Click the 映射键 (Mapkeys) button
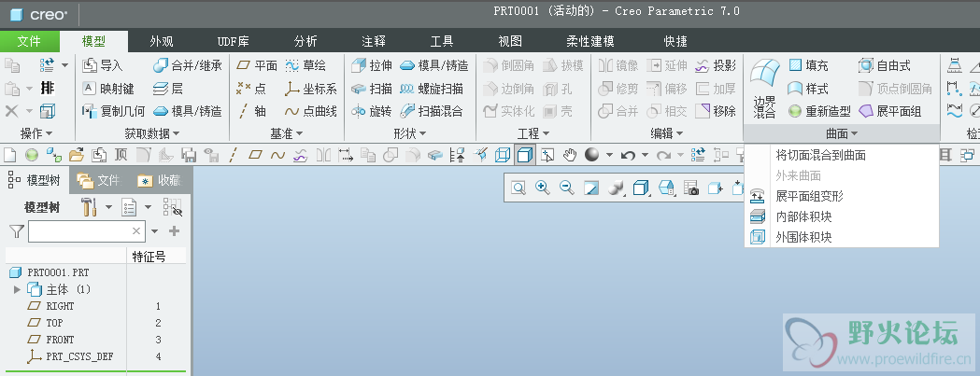 [x=108, y=89]
